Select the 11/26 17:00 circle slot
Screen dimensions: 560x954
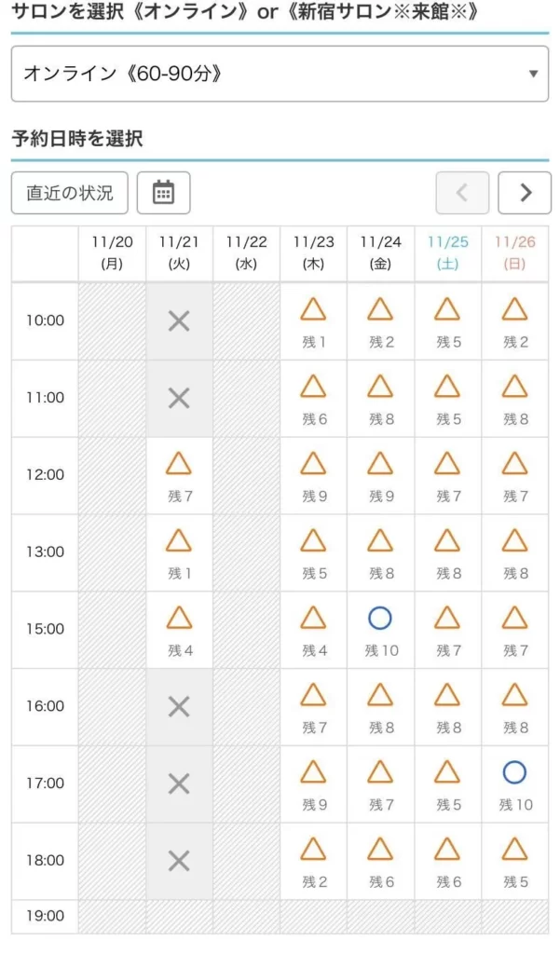pos(514,783)
